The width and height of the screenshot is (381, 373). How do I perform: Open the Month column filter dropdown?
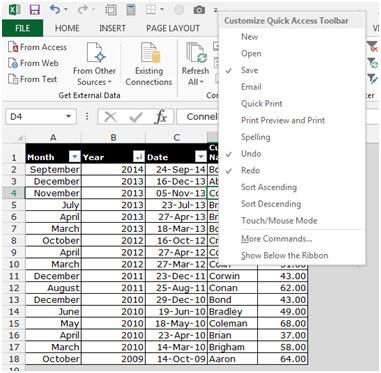(75, 157)
